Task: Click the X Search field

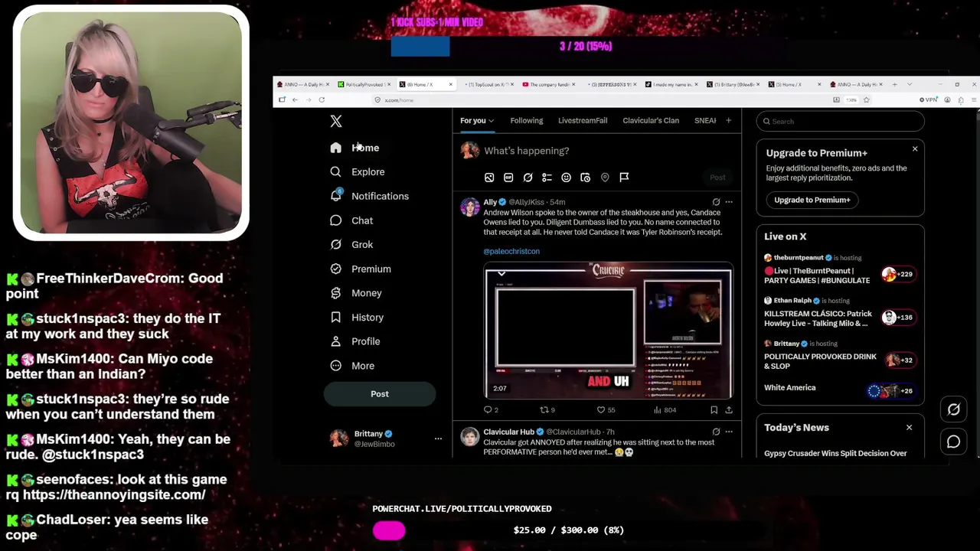Action: point(840,121)
